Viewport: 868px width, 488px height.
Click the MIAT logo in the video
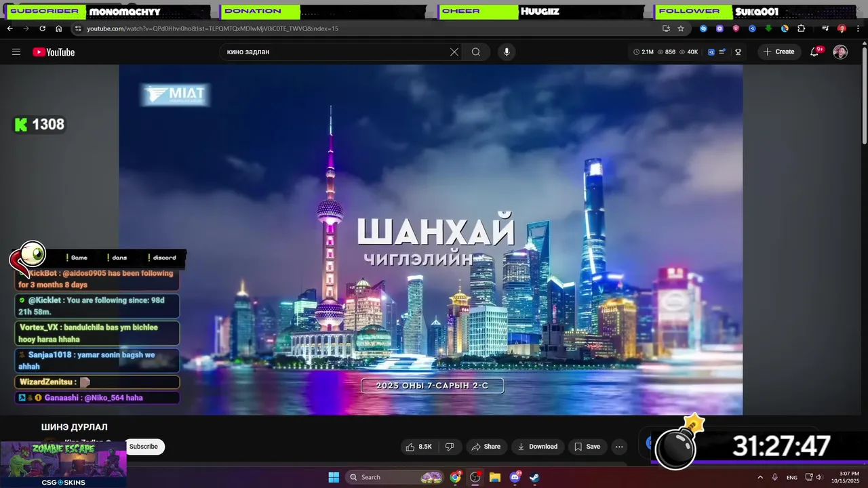pos(176,95)
